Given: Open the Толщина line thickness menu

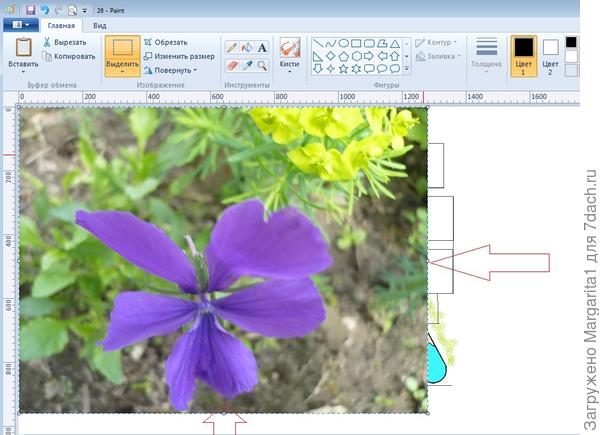Looking at the screenshot, I should pyautogui.click(x=486, y=55).
